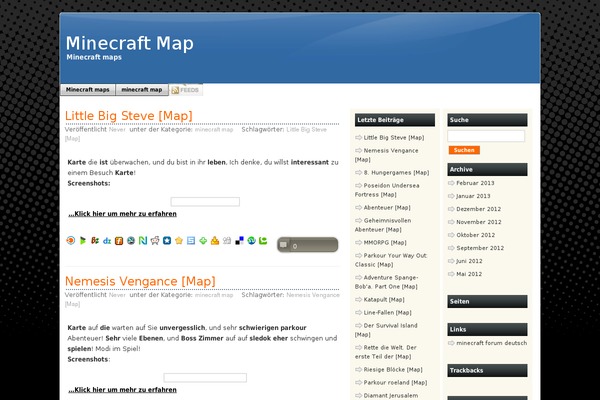Click the Suchen search button
This screenshot has width=600, height=400.
click(x=464, y=150)
